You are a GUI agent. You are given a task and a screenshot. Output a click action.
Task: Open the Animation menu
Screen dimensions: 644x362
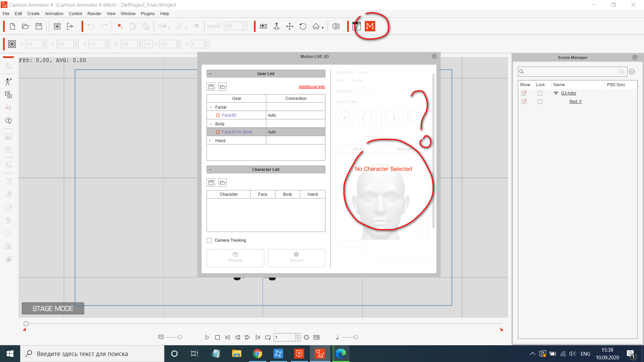click(54, 14)
